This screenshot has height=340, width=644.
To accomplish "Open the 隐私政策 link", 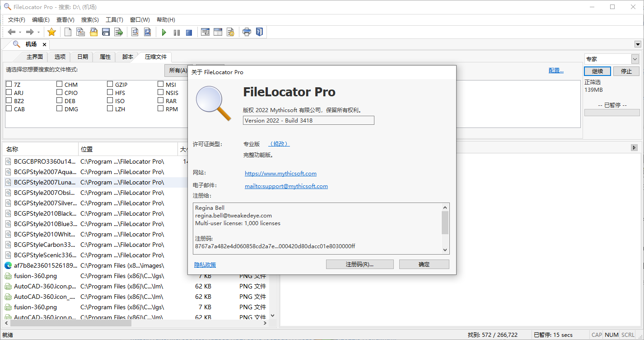I will 205,265.
